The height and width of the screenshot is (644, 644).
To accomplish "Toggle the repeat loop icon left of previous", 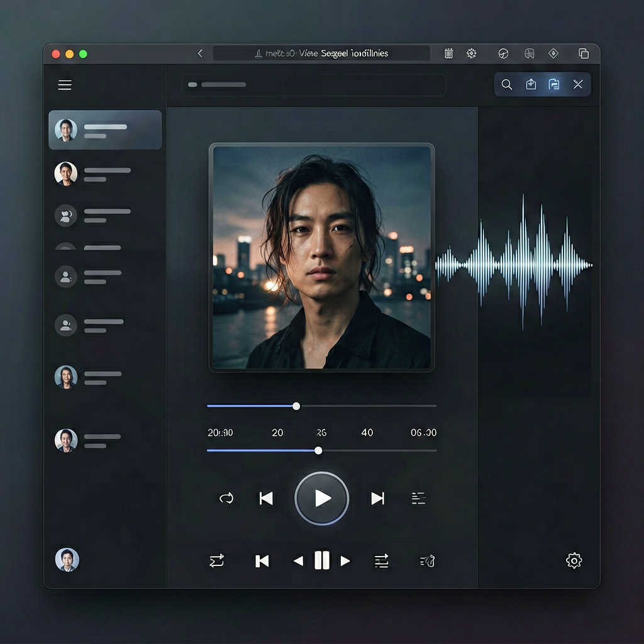I will 226,498.
